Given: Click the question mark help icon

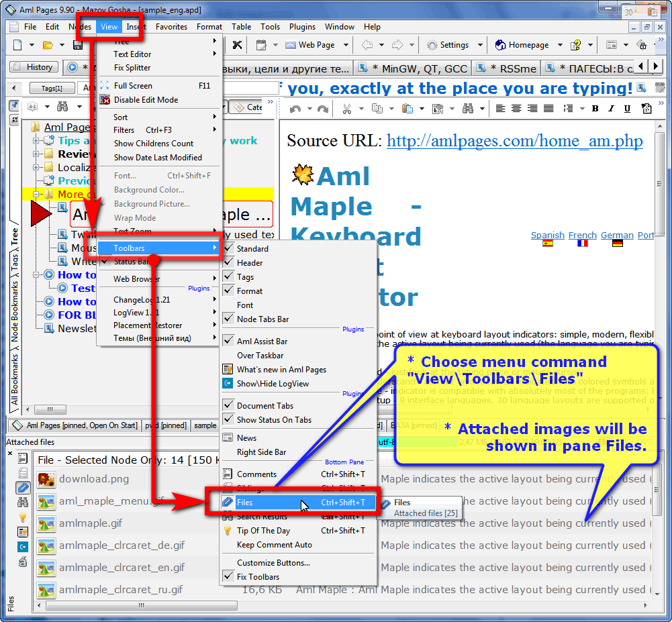Looking at the screenshot, I should (575, 45).
